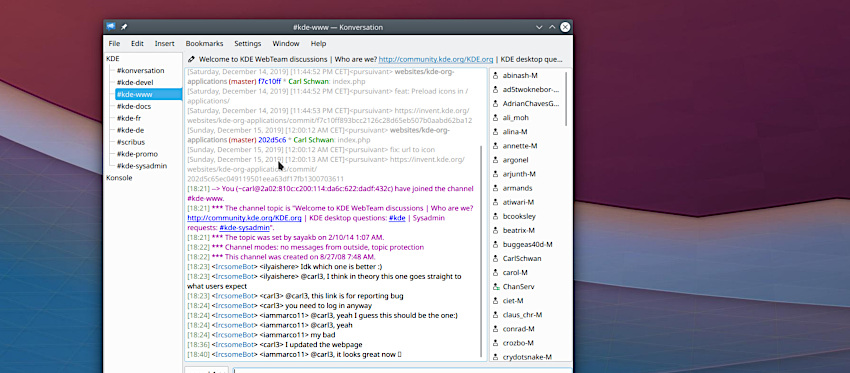Click the Konversation app icon in the title bar

pos(111,27)
